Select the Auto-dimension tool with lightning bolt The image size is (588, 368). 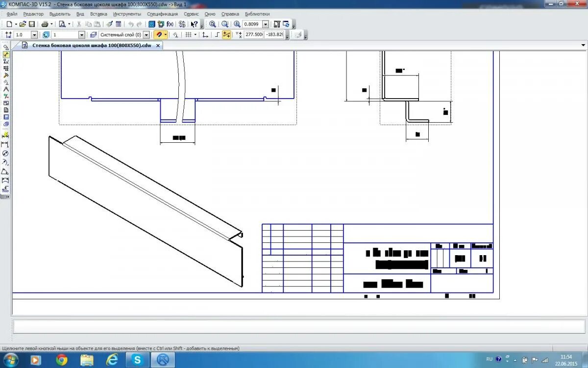click(5, 134)
